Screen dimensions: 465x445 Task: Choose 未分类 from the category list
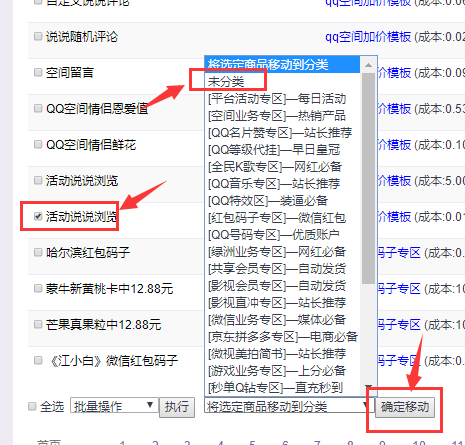coord(226,82)
